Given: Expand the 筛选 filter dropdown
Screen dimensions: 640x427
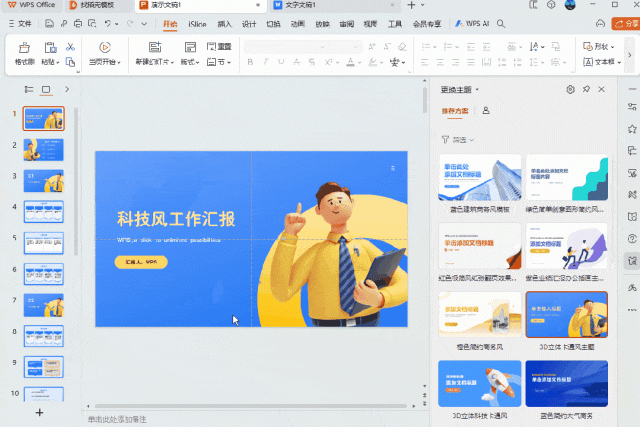Looking at the screenshot, I should pyautogui.click(x=458, y=140).
